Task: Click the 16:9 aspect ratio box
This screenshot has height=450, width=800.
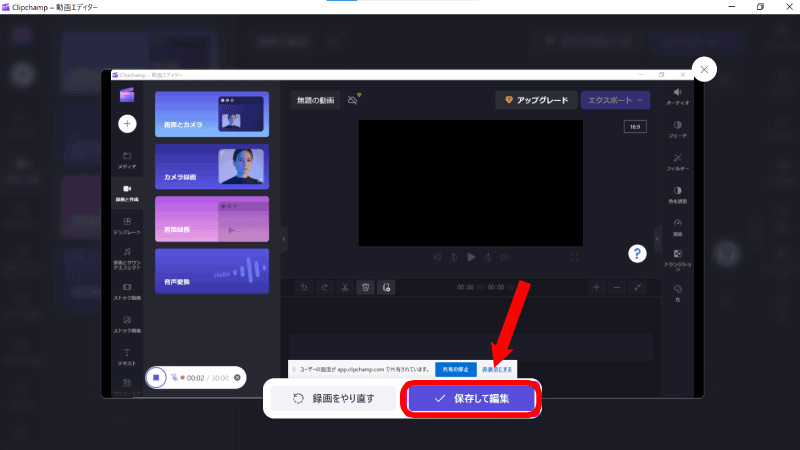Action: [x=635, y=127]
